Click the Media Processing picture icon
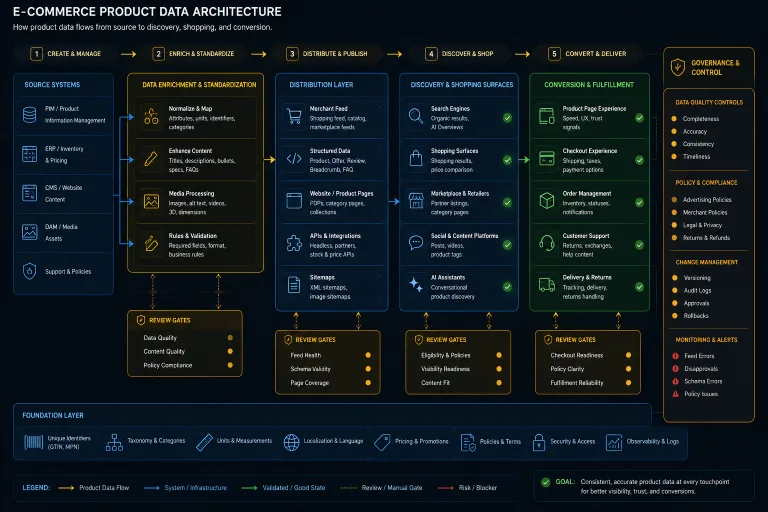 [151, 201]
